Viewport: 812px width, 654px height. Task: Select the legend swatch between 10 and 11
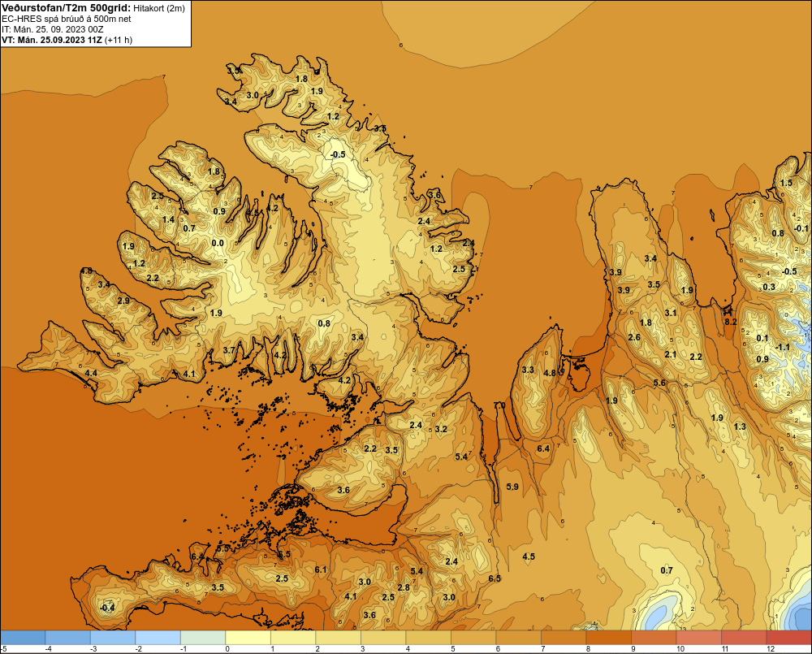[x=698, y=638]
